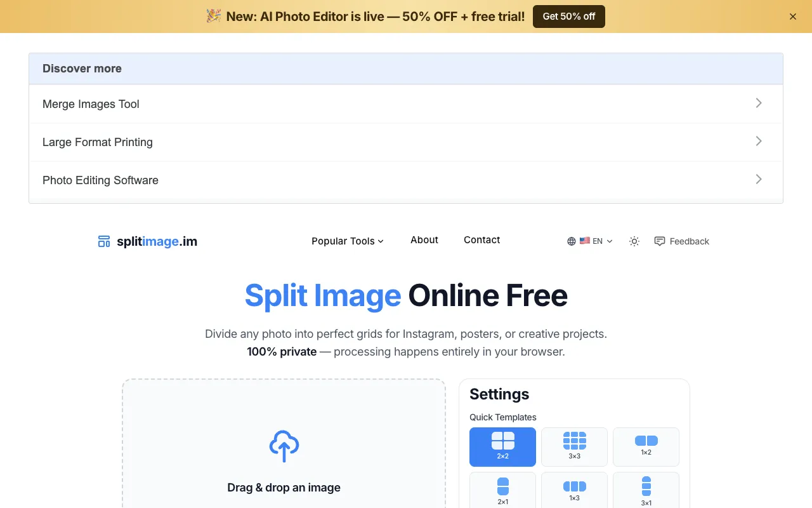
Task: Click the splitimage.im logo icon
Action: tap(104, 241)
